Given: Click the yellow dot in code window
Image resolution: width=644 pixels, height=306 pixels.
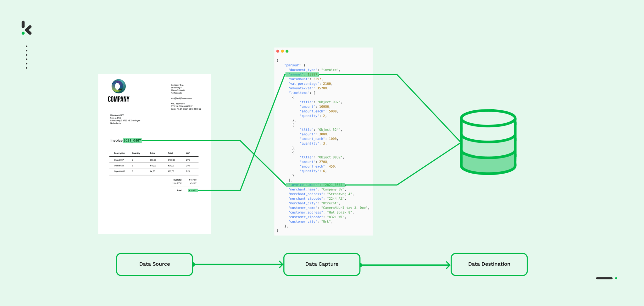Looking at the screenshot, I should pos(282,51).
